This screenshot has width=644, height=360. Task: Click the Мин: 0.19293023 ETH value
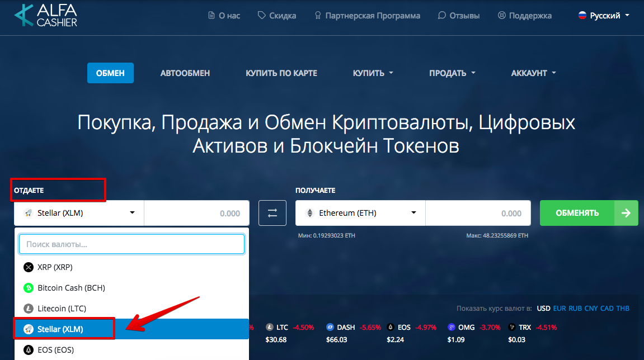(327, 236)
